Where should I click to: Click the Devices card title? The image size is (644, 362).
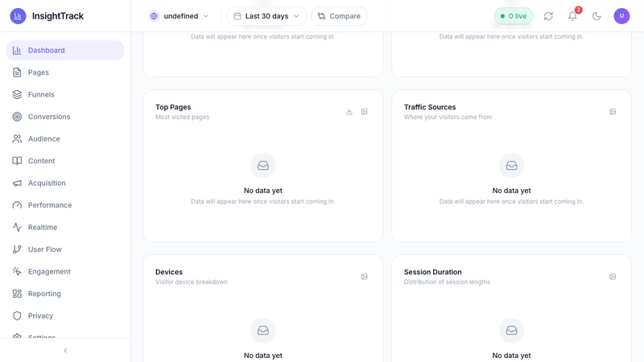(169, 272)
